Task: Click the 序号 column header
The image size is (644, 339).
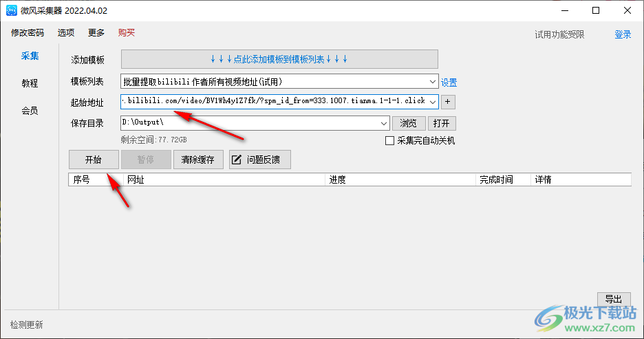Action: pyautogui.click(x=96, y=179)
